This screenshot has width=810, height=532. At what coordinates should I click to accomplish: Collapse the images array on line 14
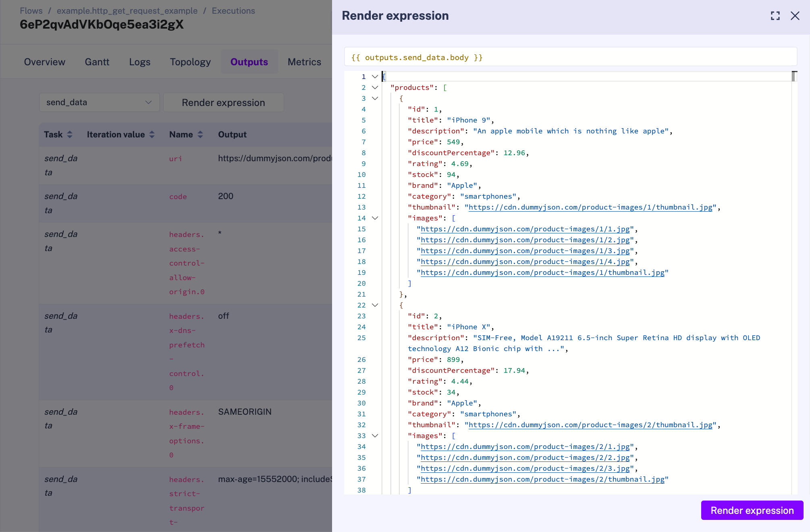tap(375, 218)
